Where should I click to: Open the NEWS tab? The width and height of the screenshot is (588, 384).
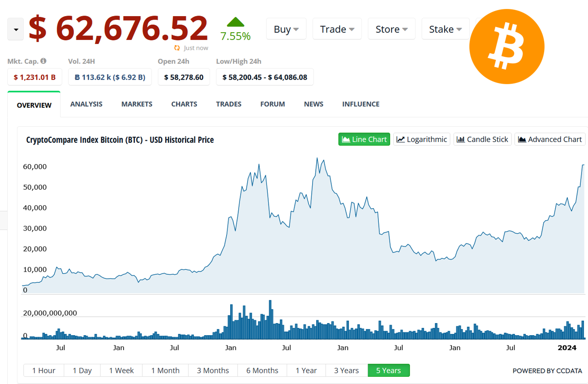pyautogui.click(x=313, y=104)
